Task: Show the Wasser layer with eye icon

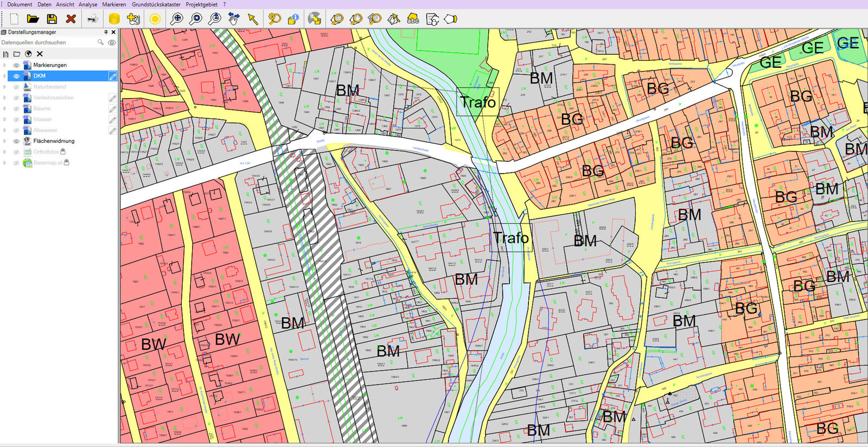Action: coord(16,119)
